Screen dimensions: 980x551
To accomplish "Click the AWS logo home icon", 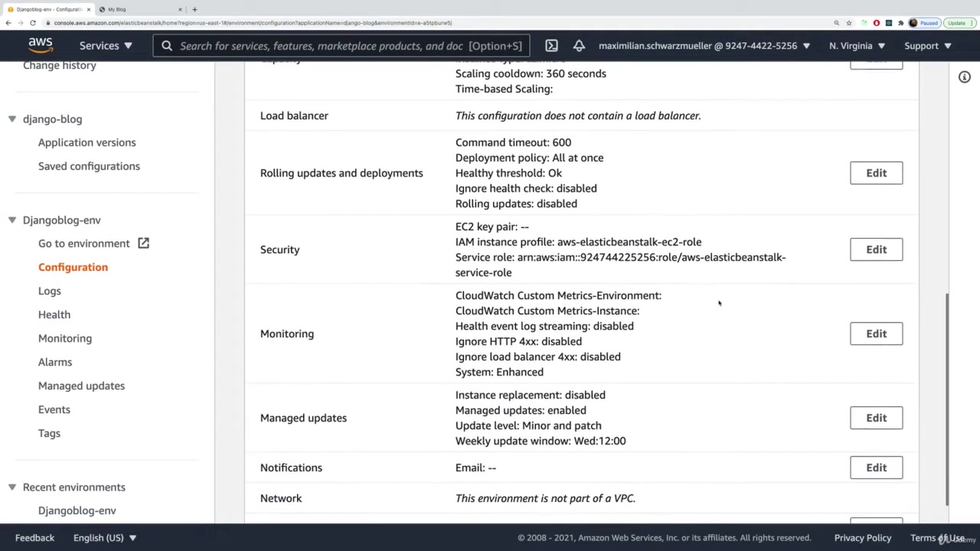I will [40, 45].
